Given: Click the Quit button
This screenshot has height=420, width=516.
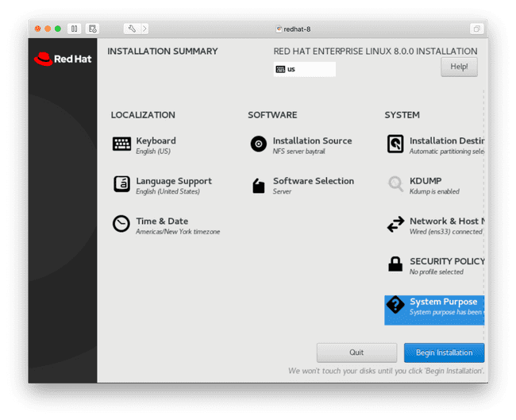Looking at the screenshot, I should pos(356,353).
